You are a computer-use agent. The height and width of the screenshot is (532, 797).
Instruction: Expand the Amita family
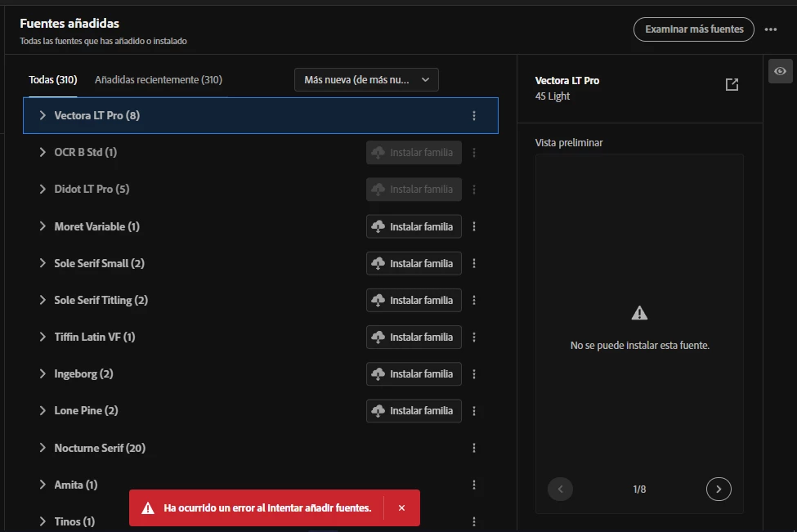click(43, 485)
